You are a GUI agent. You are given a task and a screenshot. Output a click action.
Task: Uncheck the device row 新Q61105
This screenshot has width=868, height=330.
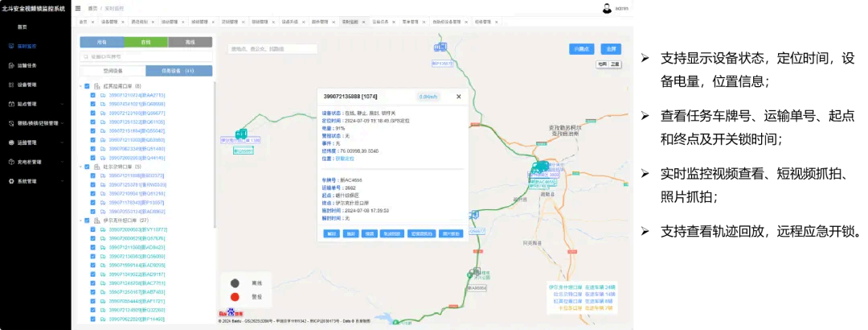tap(93, 122)
